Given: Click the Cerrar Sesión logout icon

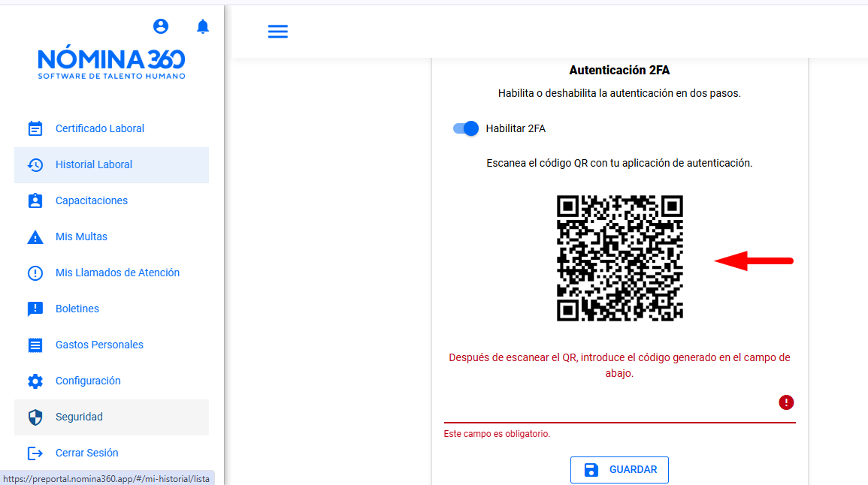Looking at the screenshot, I should click(x=35, y=453).
